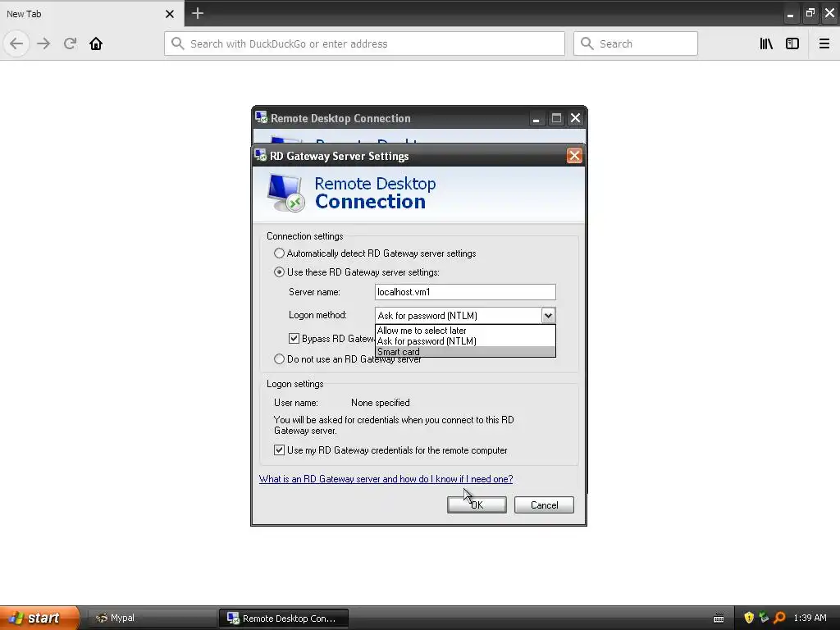
Task: Select Do not use an RD Gateway server
Action: click(279, 359)
